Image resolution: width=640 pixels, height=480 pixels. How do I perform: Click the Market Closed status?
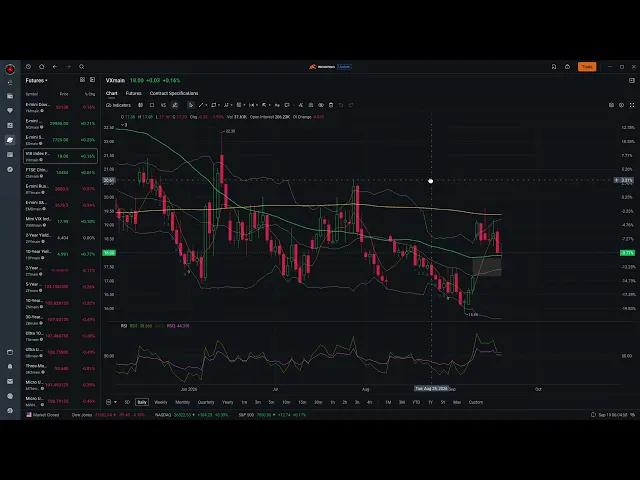click(43, 415)
